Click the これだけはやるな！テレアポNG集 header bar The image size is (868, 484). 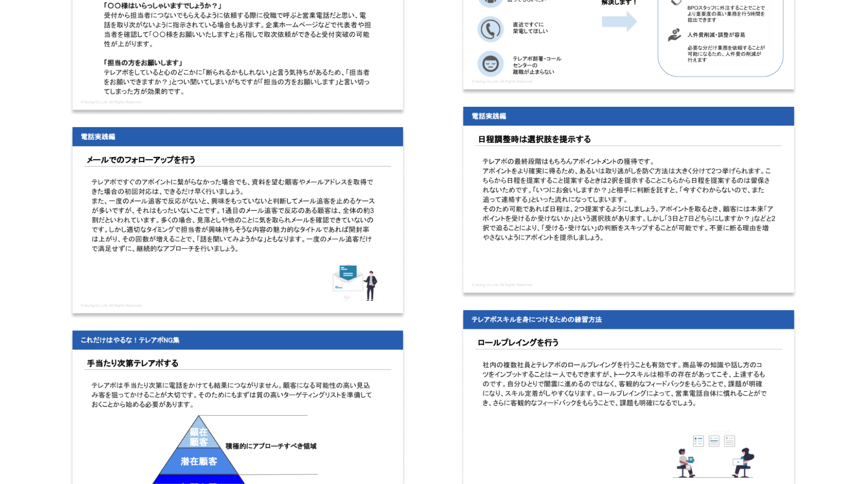click(x=130, y=340)
